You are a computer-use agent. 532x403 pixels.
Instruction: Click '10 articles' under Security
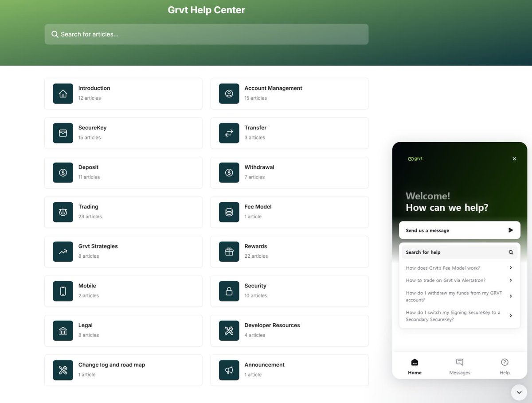point(256,295)
